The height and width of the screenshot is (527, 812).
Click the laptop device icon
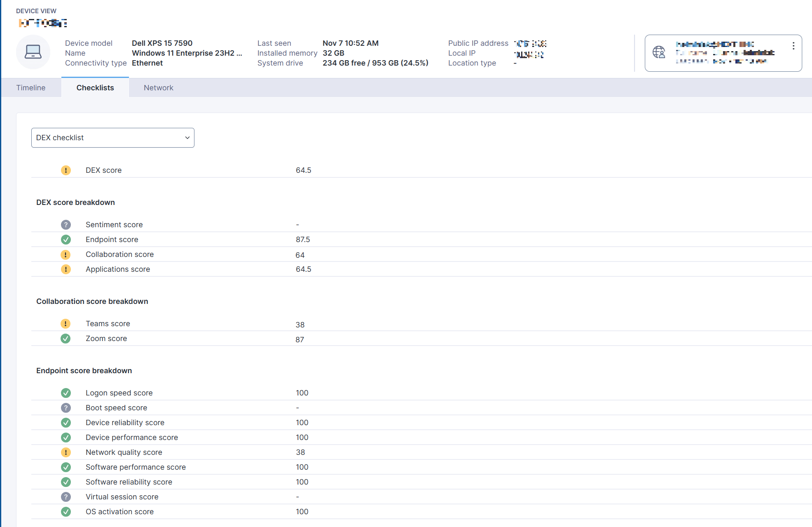pyautogui.click(x=33, y=52)
